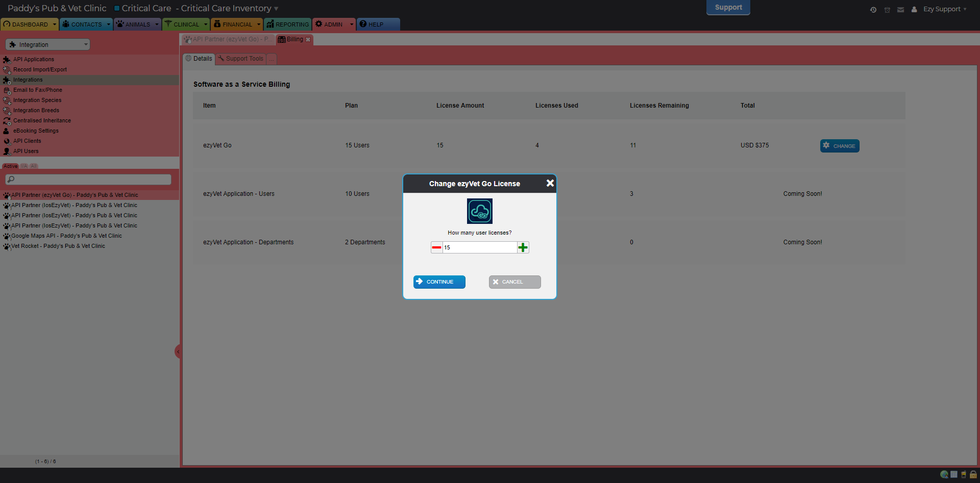This screenshot has width=980, height=483.
Task: Click the user profile silhouette icon
Action: 914,9
